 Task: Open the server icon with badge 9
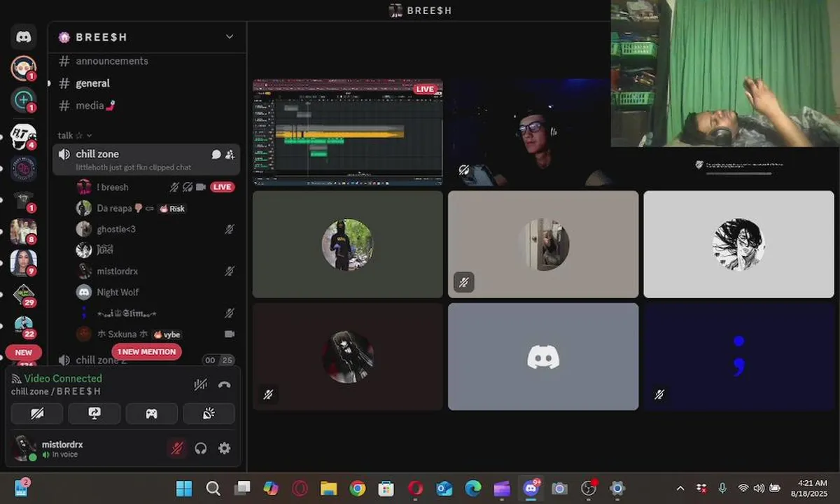click(23, 262)
